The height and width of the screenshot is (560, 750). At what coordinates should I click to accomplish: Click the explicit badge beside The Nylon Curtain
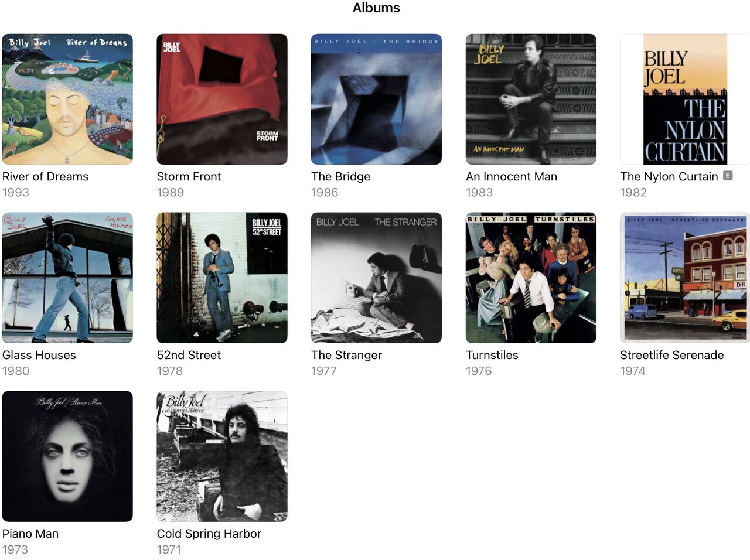click(x=728, y=176)
